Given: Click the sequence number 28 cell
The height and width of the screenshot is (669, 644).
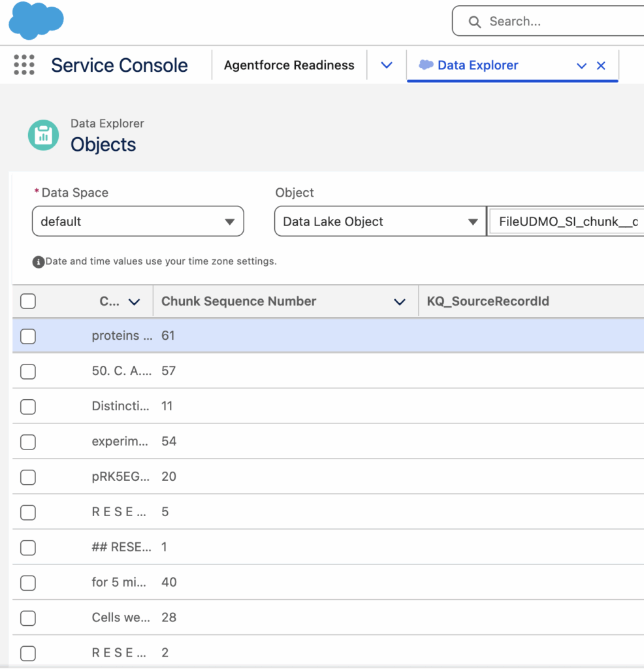Looking at the screenshot, I should click(169, 617).
